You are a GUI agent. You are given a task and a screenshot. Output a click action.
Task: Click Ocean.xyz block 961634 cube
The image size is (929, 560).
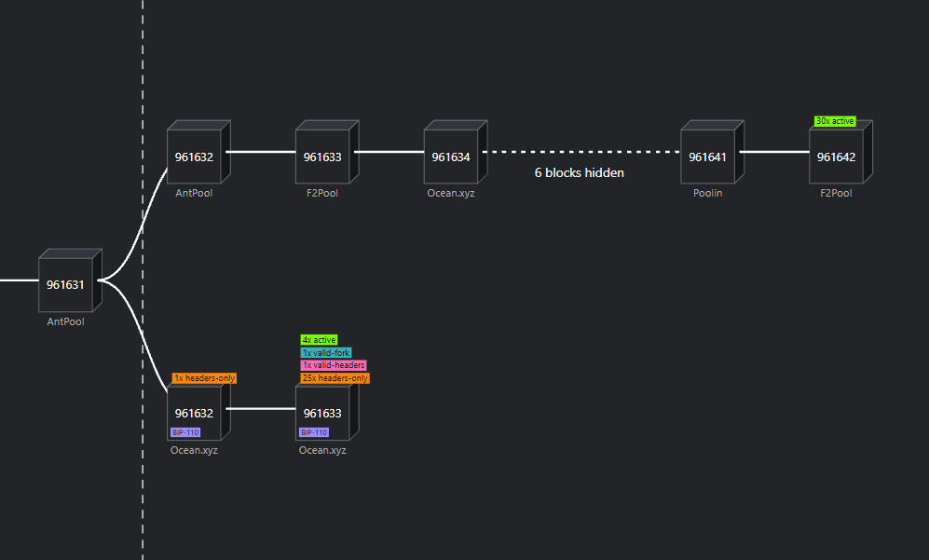pyautogui.click(x=456, y=152)
